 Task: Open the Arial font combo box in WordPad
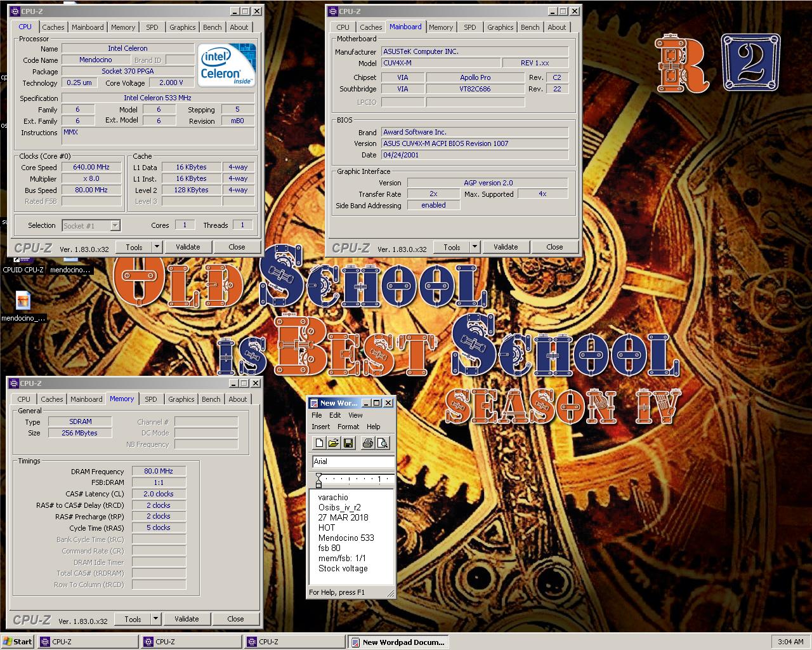[353, 461]
